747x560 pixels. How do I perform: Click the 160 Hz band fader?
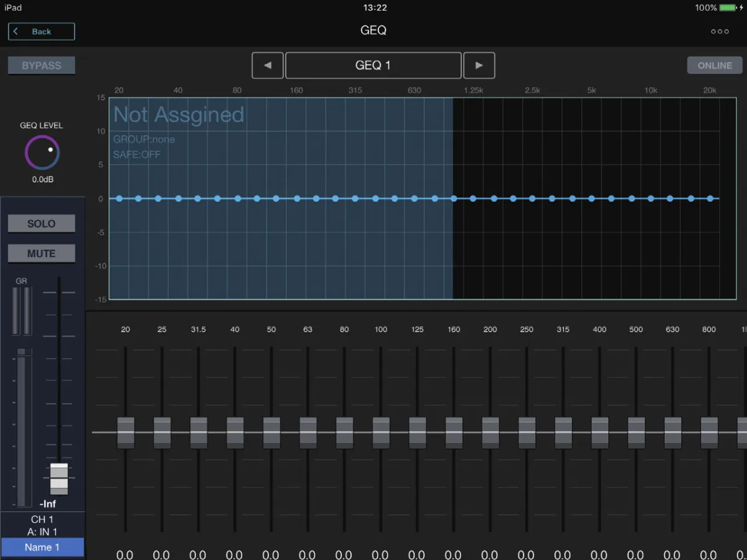point(454,432)
